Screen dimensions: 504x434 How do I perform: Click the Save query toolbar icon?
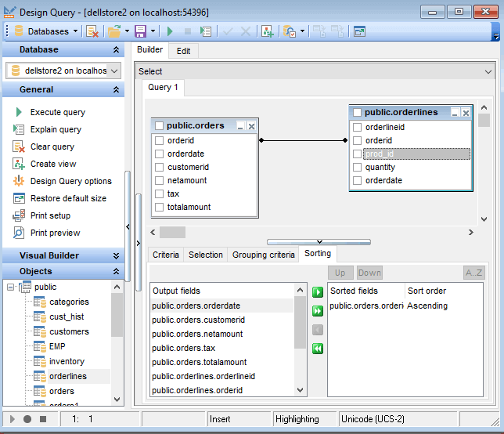[x=141, y=31]
